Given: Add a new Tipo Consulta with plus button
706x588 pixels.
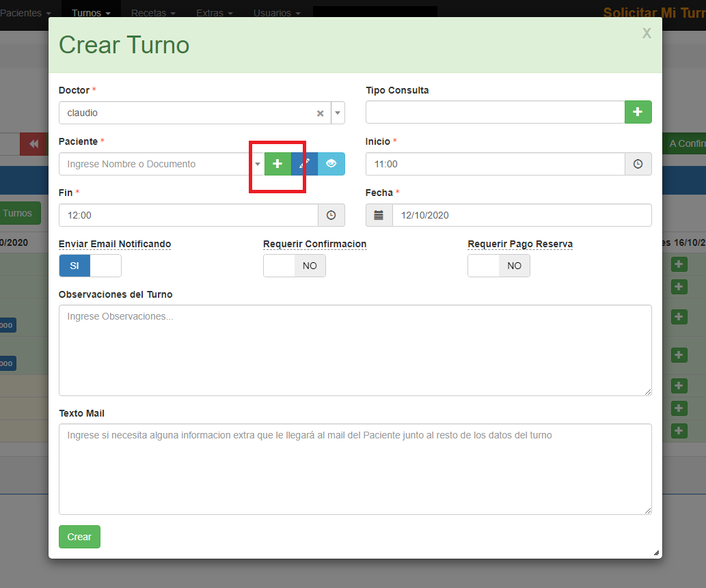Looking at the screenshot, I should 638,112.
